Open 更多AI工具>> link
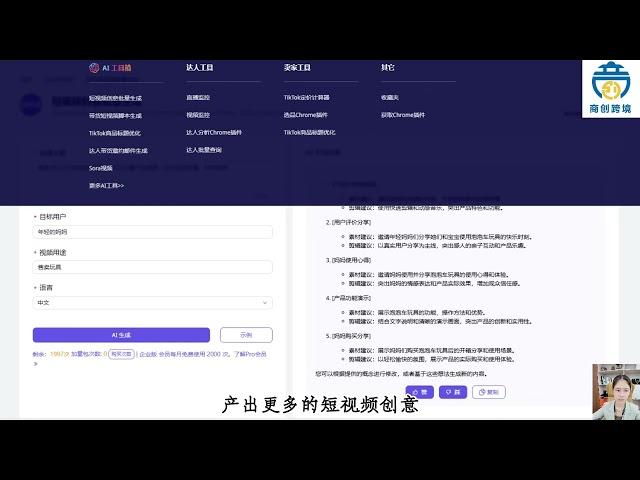The image size is (640, 480). pyautogui.click(x=107, y=186)
